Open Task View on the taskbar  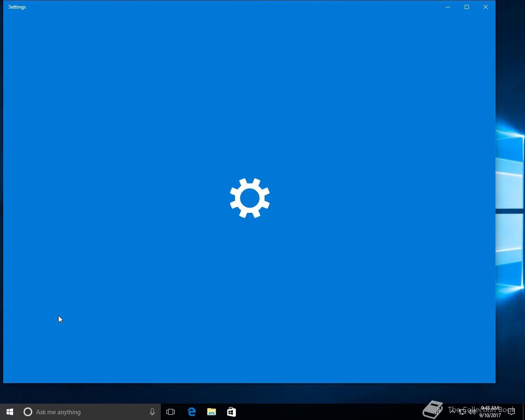[171, 412]
